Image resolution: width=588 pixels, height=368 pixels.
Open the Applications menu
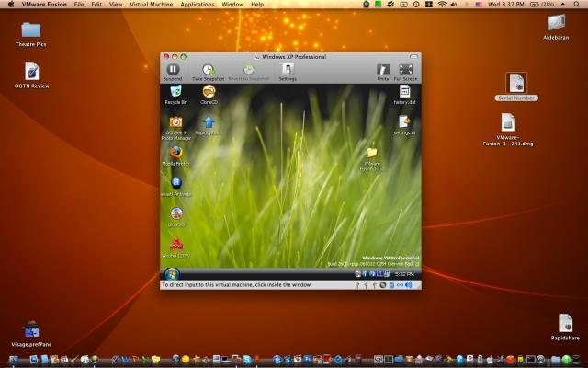(198, 5)
